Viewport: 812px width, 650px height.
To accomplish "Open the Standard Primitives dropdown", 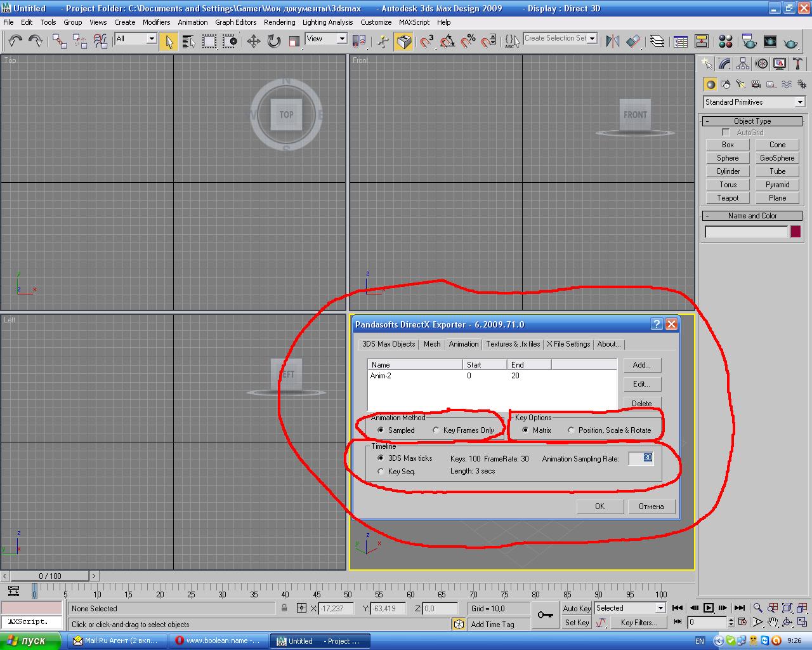I will coord(799,102).
